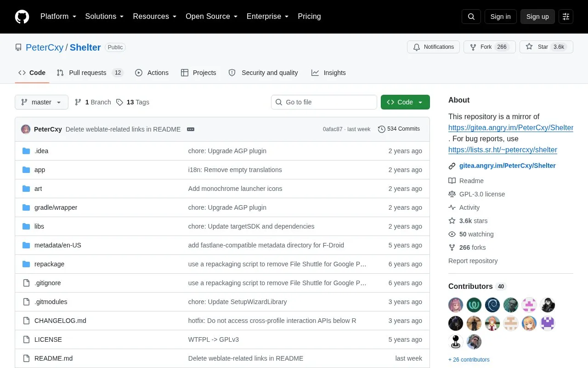Click PeterCxy's avatar in the commit bar

pos(26,129)
